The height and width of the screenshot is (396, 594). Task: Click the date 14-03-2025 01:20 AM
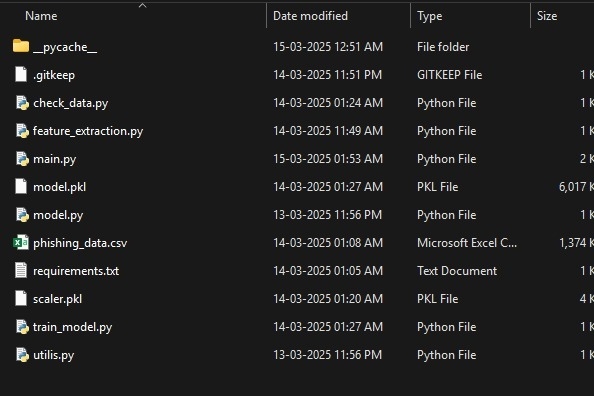(x=328, y=299)
